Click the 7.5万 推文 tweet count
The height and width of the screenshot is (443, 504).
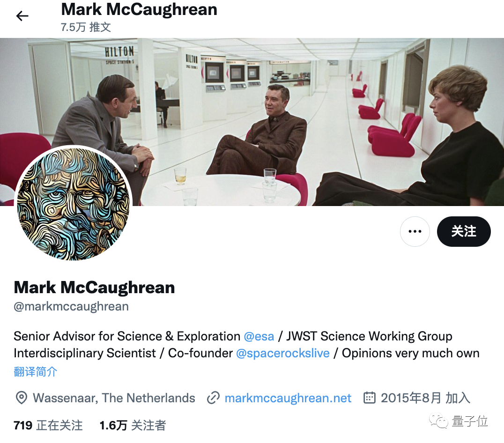(x=86, y=27)
